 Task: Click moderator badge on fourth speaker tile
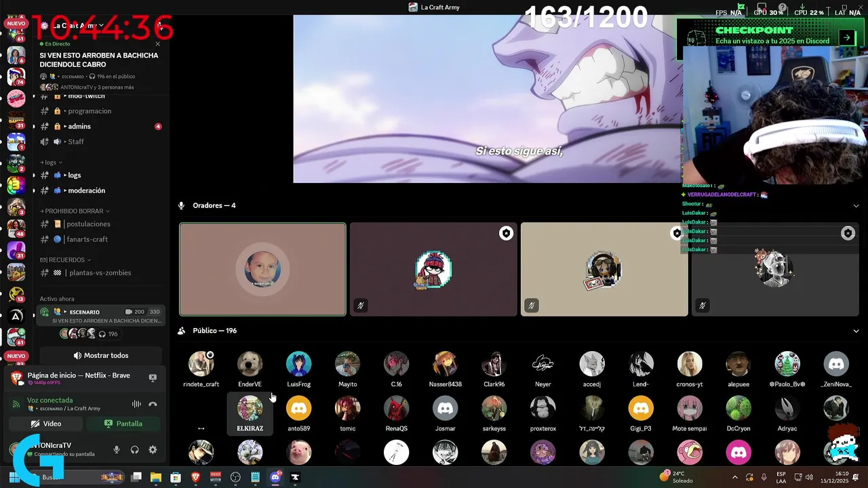click(848, 233)
